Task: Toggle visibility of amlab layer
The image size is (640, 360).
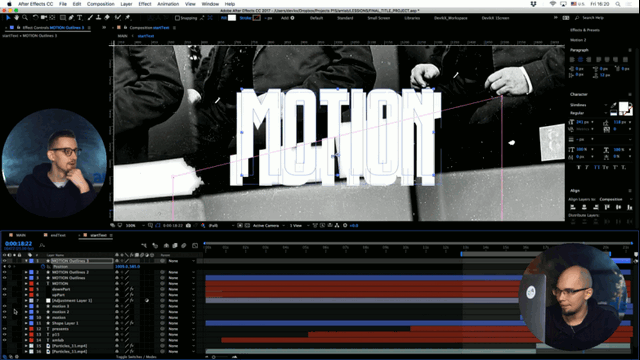Action: tap(4, 340)
